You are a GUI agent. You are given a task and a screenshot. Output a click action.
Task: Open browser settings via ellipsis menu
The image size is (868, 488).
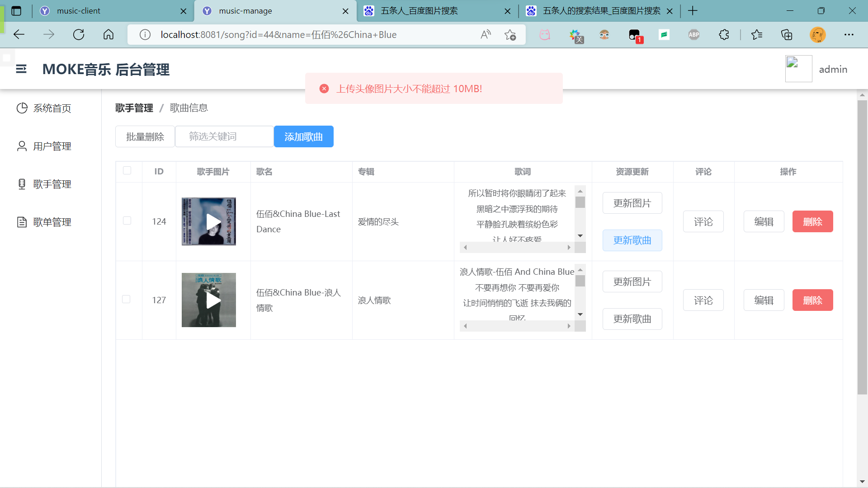pyautogui.click(x=850, y=34)
